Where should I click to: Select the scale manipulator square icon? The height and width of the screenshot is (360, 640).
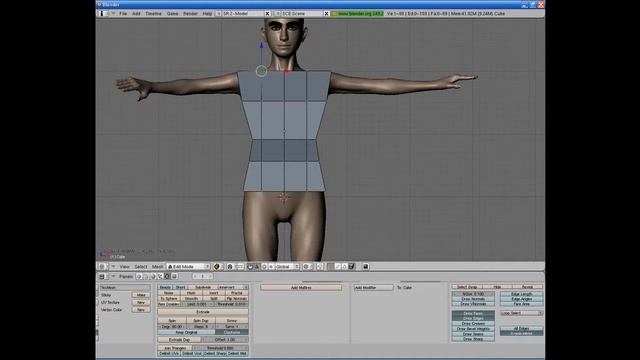[271, 267]
